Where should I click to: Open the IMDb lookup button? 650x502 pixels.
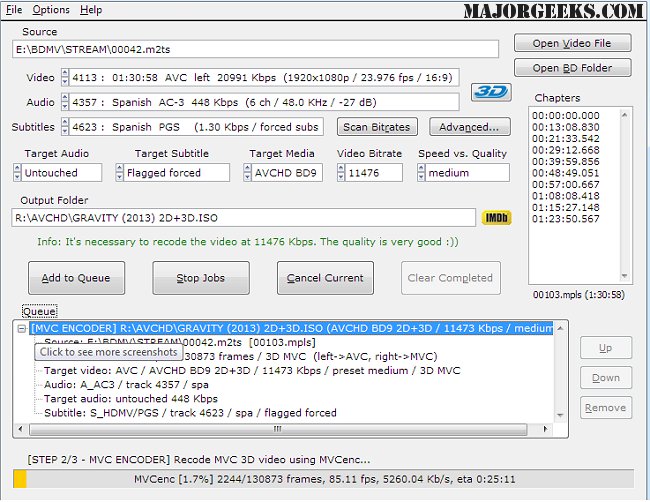496,218
